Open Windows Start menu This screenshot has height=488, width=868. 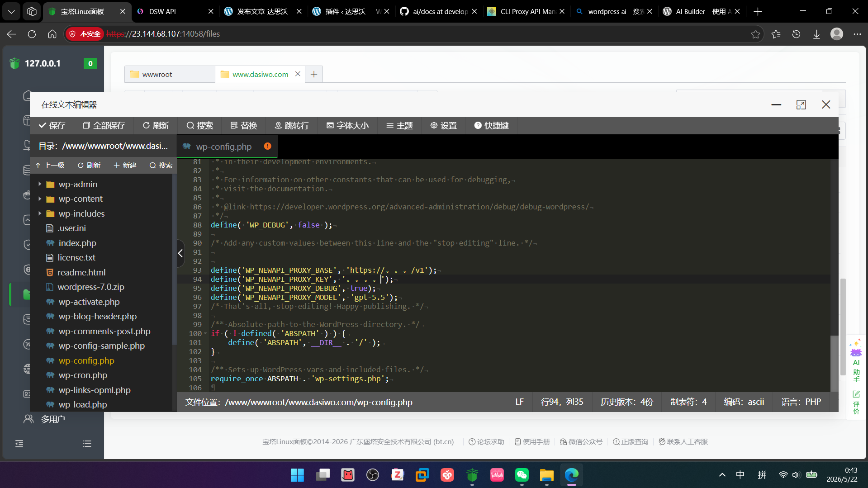297,474
